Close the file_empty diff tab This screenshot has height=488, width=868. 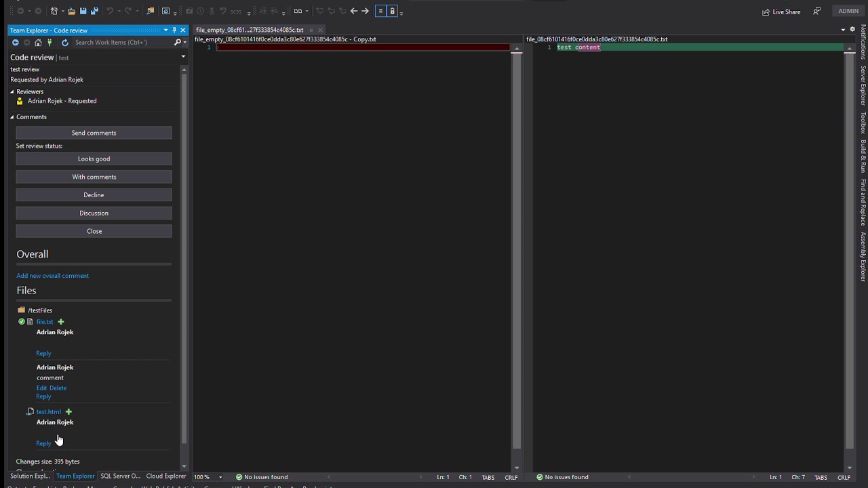pyautogui.click(x=320, y=30)
